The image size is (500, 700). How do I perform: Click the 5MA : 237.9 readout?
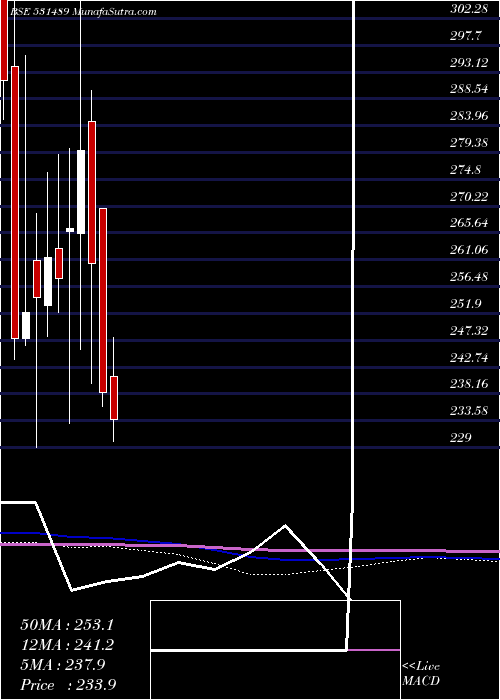pyautogui.click(x=63, y=665)
